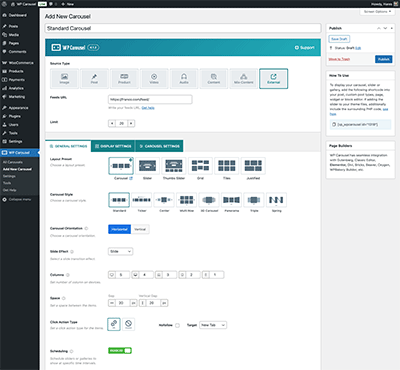Open the Support link

point(304,48)
